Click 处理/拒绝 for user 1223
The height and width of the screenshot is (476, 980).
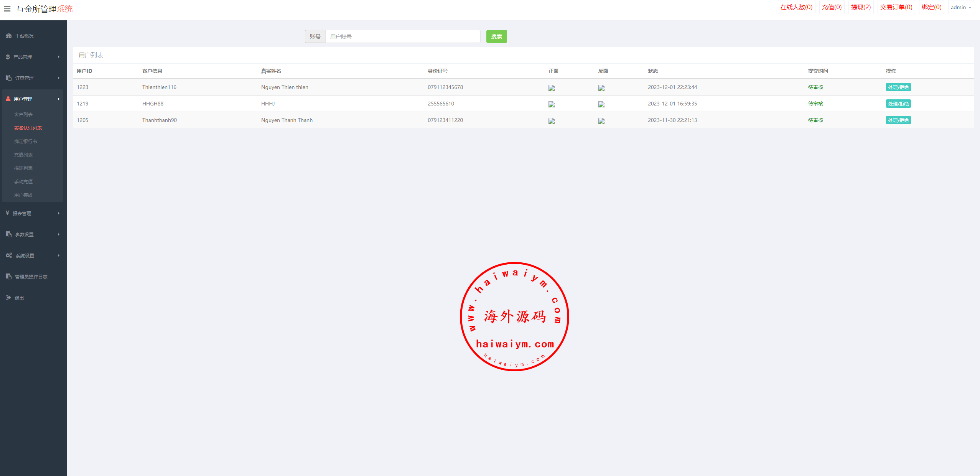click(898, 87)
